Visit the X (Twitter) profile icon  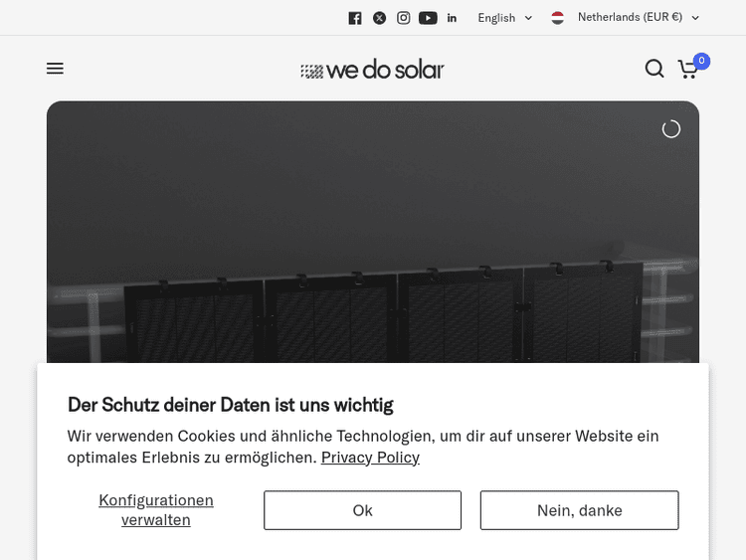point(379,18)
